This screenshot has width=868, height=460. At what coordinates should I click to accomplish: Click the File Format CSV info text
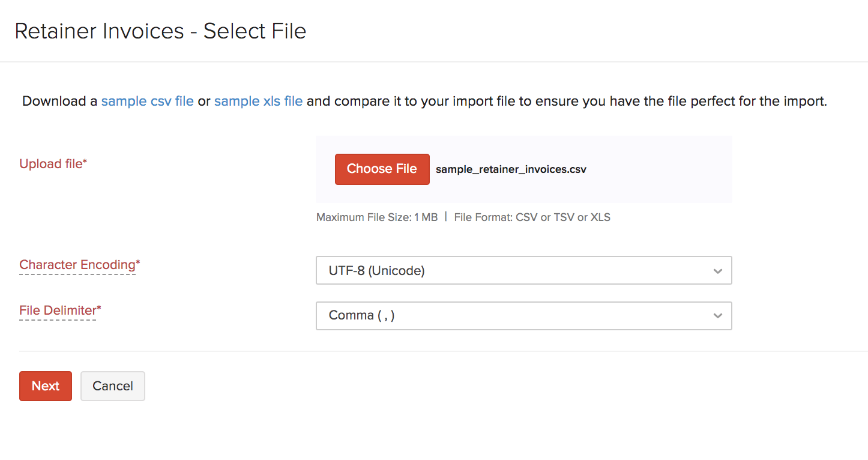(x=531, y=217)
